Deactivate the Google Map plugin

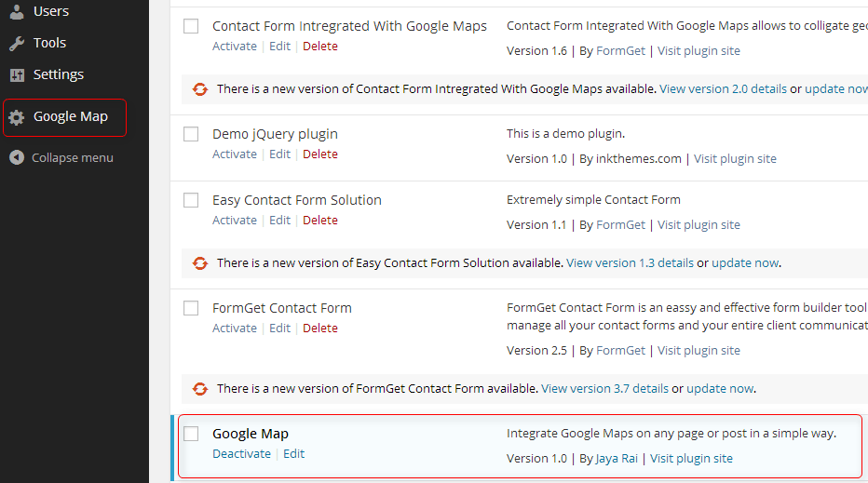(x=242, y=453)
